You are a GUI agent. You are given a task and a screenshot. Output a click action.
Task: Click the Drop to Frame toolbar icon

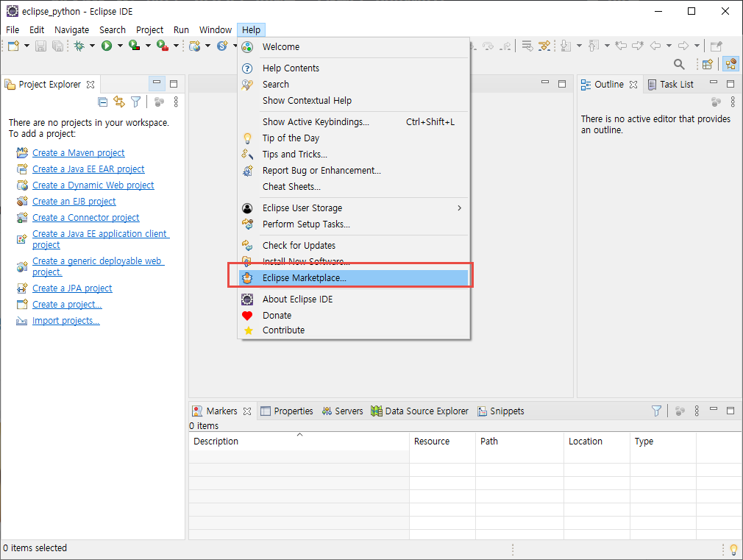(x=527, y=46)
